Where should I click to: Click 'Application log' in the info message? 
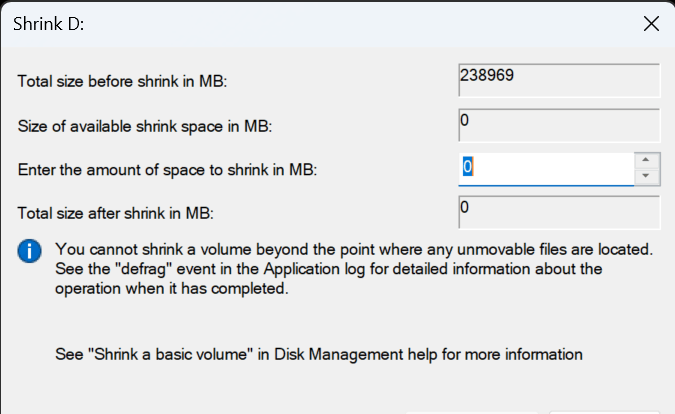pos(315,269)
